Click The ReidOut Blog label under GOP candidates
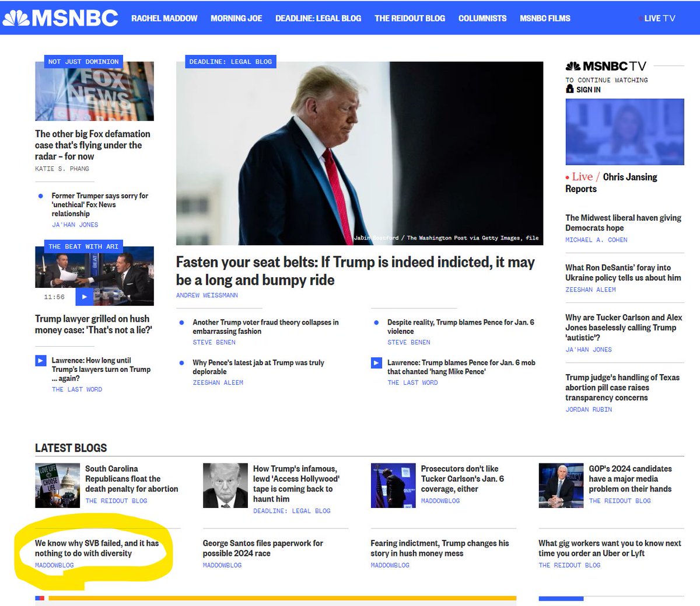Viewport: 700px width, 606px height. [619, 501]
